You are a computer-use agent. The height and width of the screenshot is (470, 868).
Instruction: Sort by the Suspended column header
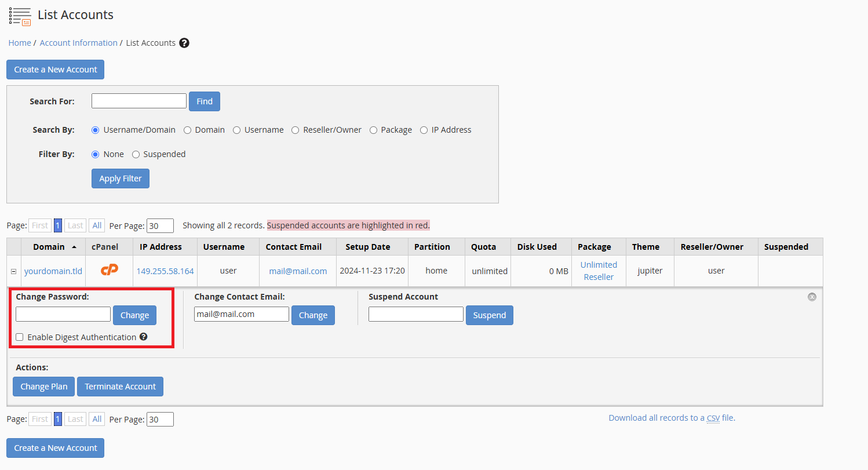click(786, 247)
